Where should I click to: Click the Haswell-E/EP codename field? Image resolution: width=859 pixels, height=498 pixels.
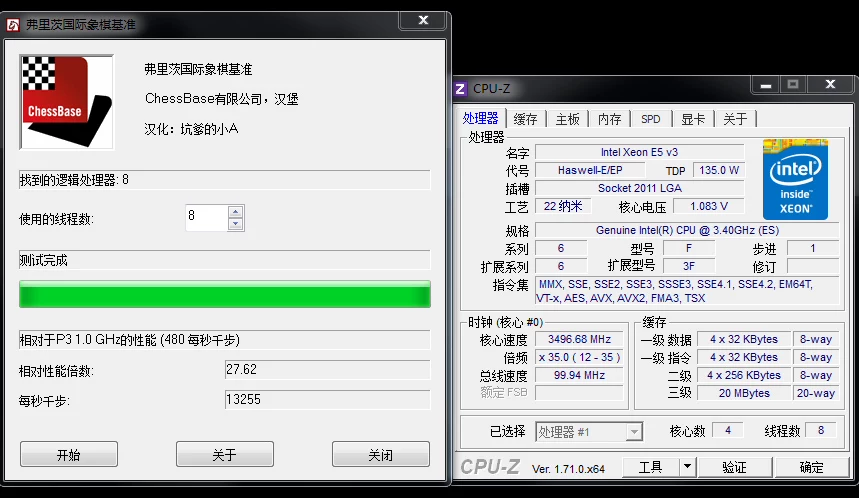590,170
